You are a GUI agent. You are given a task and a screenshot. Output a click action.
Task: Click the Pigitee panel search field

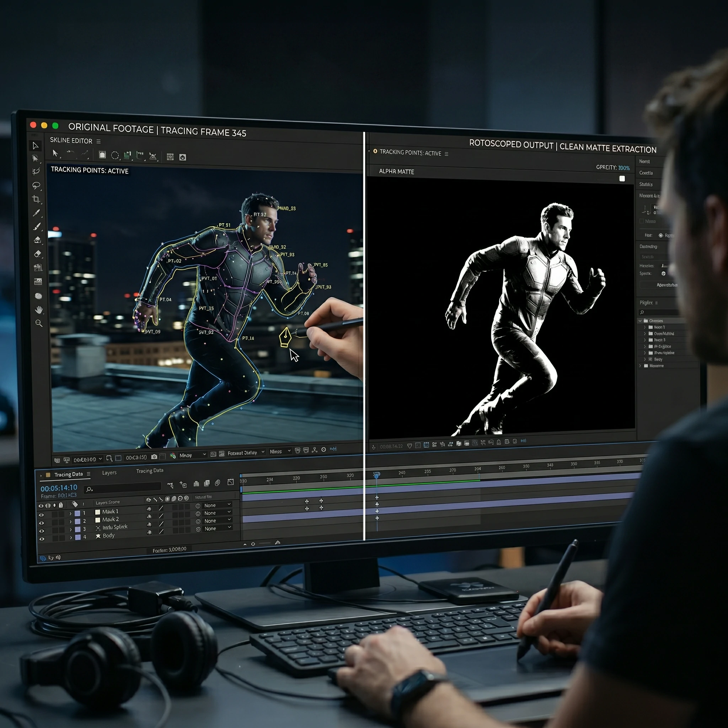click(659, 312)
